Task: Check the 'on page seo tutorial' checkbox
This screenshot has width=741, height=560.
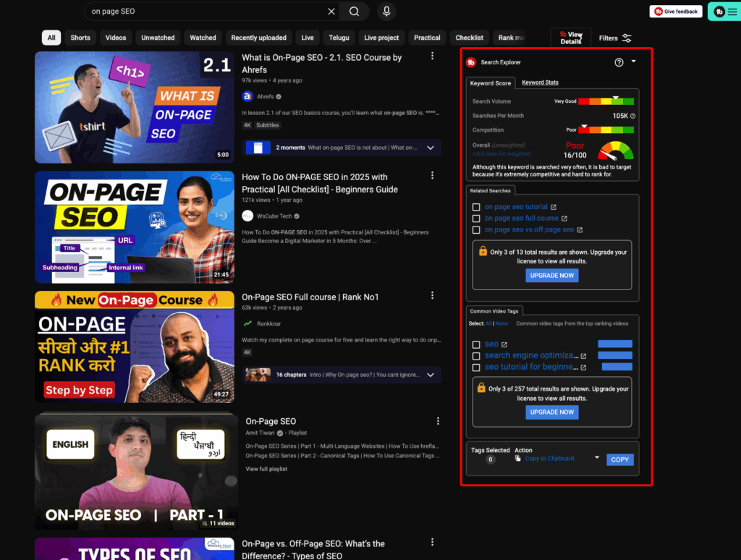Action: (x=476, y=207)
